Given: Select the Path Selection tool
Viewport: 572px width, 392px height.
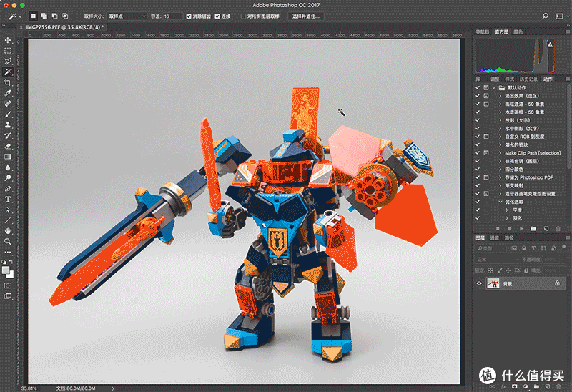Looking at the screenshot, I should pyautogui.click(x=8, y=210).
